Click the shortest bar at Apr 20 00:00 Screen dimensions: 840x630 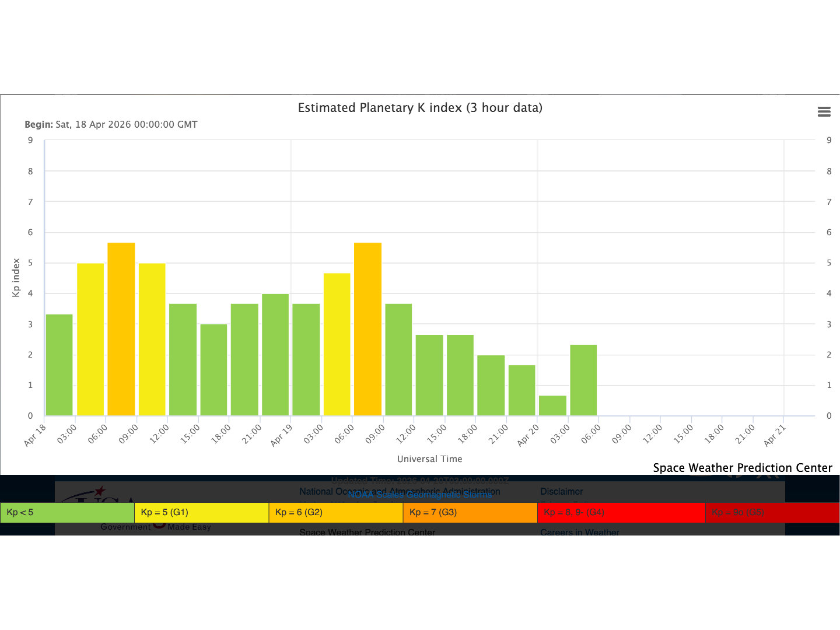point(552,405)
